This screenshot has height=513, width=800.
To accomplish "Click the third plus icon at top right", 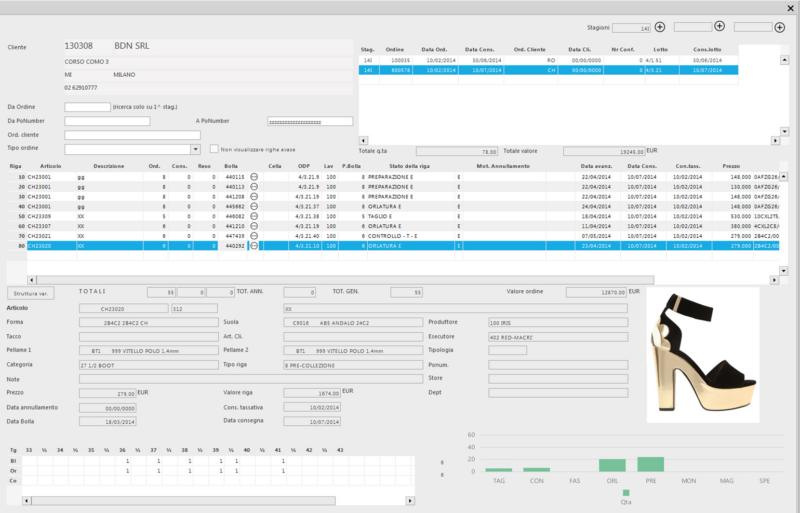I will point(780,28).
